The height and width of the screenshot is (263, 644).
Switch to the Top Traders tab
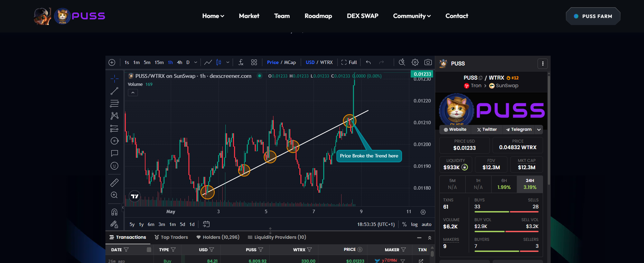pyautogui.click(x=171, y=237)
